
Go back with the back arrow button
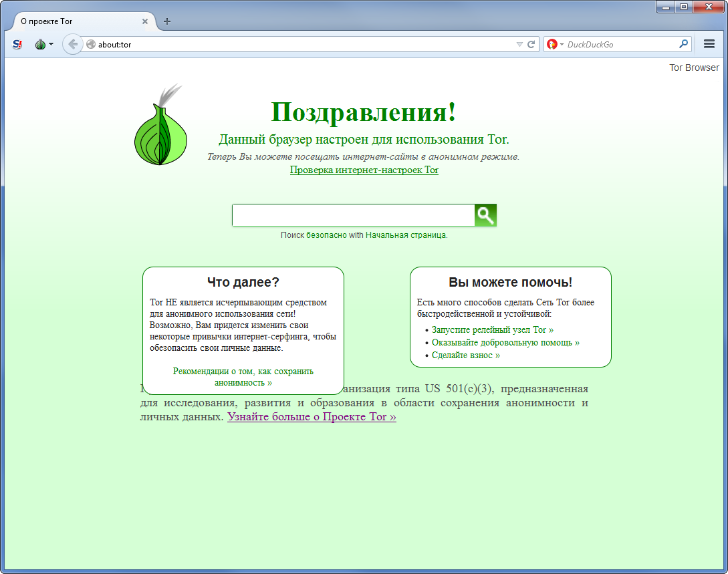tap(72, 44)
